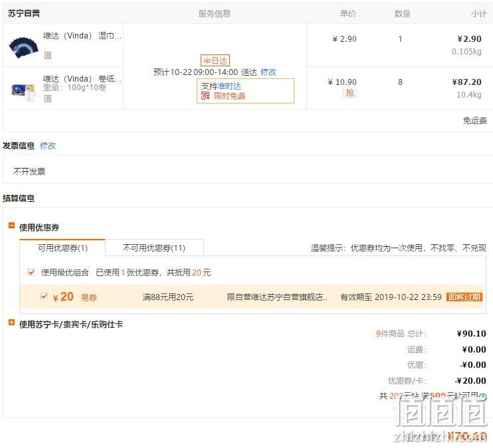493x448 pixels.
Task: Click the 重量: 100g*10卷 specification text
Action: [x=74, y=88]
